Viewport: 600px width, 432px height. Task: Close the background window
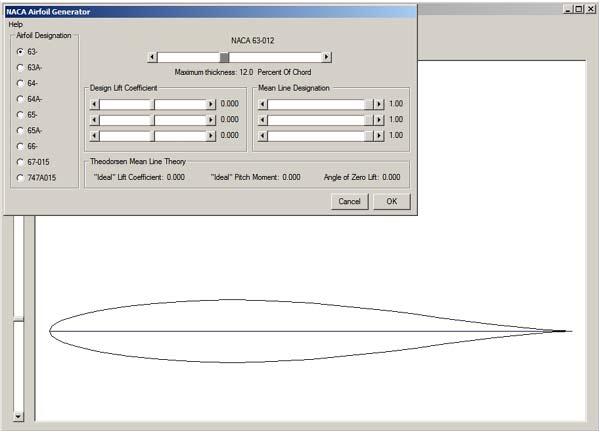click(591, 9)
